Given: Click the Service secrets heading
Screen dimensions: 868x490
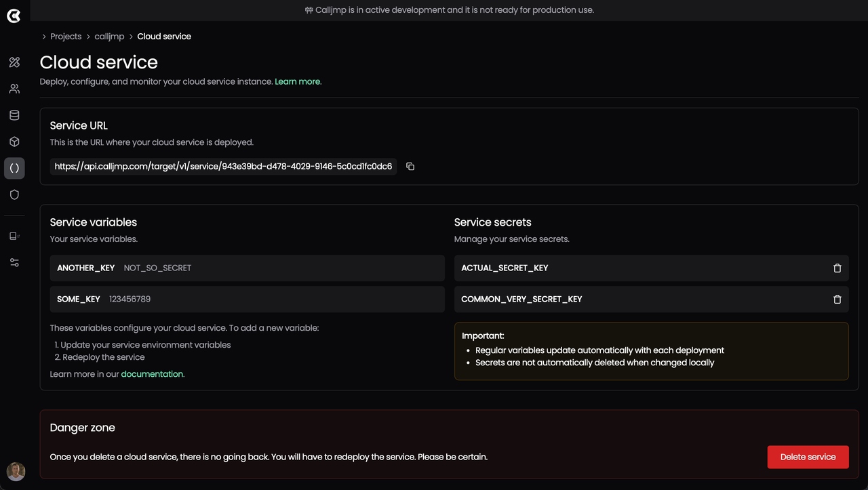Looking at the screenshot, I should tap(493, 222).
